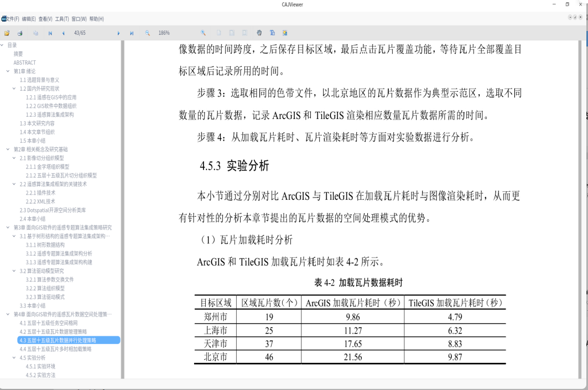
Task: Jump to the last page using the toolbar arrow
Action: click(132, 33)
